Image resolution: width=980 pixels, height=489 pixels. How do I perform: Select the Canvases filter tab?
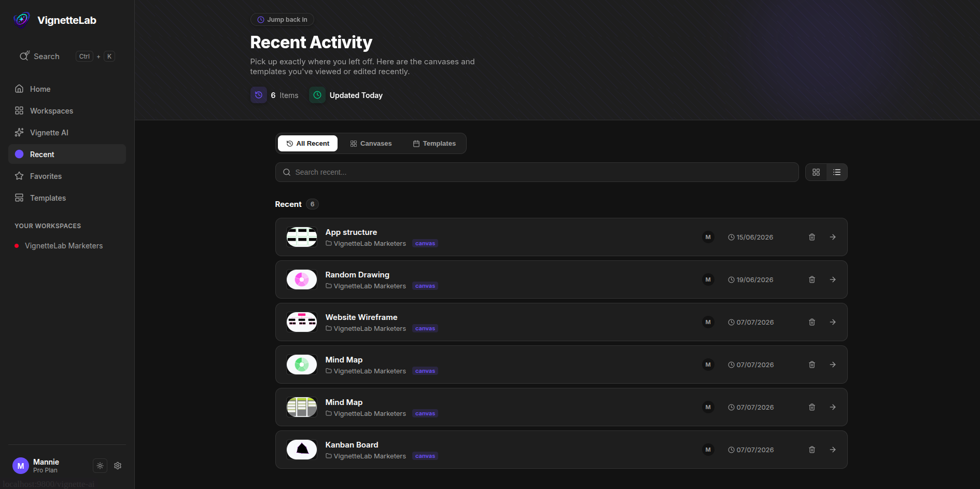coord(371,144)
